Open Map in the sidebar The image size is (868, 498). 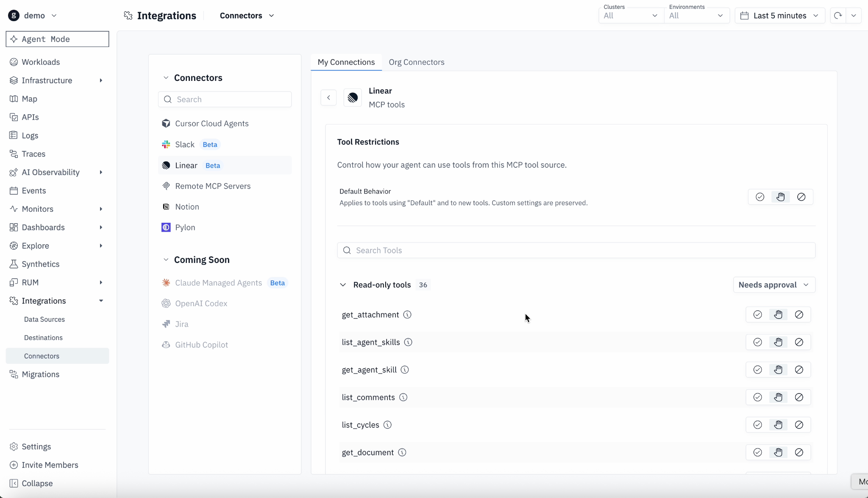click(57, 99)
